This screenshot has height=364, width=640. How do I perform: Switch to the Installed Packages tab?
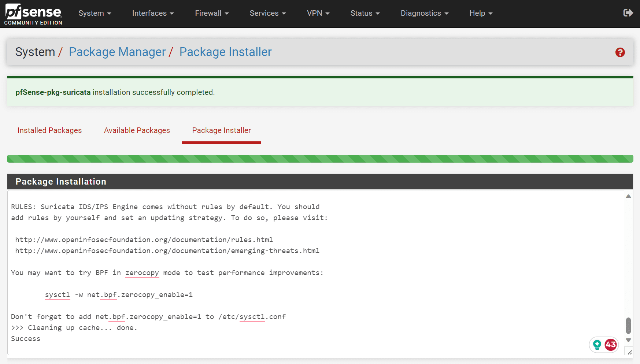[x=49, y=130]
